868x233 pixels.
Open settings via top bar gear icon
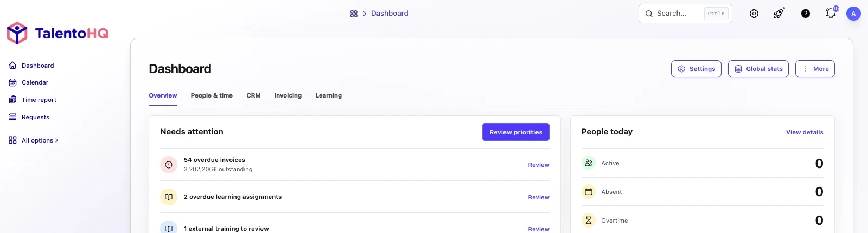[754, 14]
